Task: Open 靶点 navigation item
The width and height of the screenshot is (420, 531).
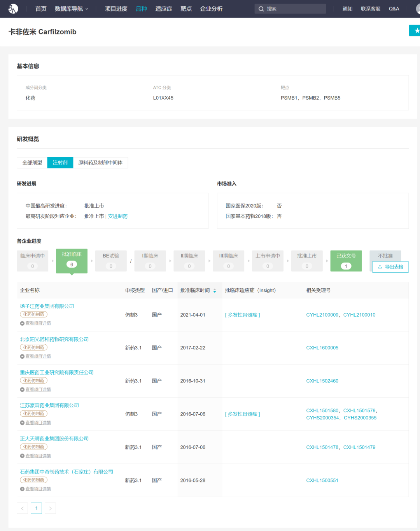Action: click(186, 9)
